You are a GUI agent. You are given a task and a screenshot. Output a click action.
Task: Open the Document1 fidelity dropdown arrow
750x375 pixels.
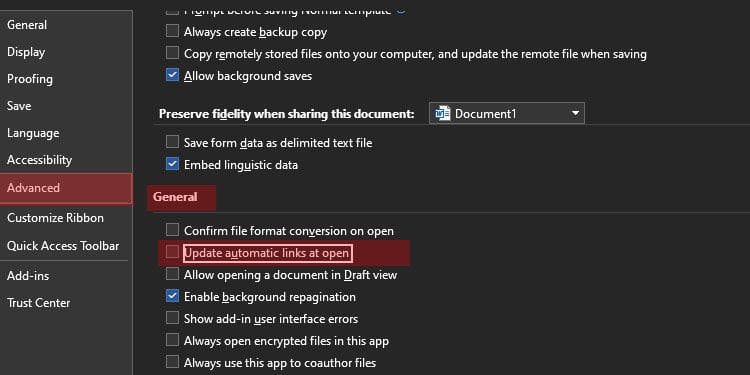tap(575, 113)
